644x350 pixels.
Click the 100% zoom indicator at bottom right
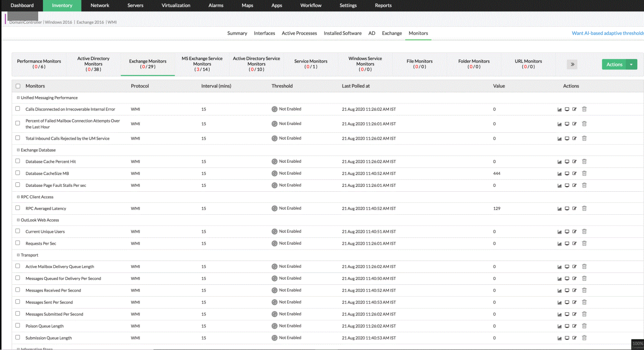(638, 344)
